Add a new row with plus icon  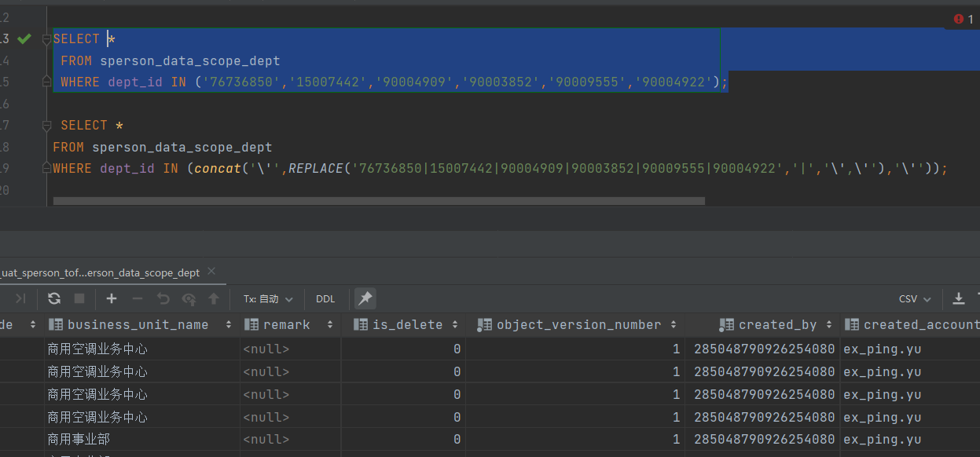(112, 298)
